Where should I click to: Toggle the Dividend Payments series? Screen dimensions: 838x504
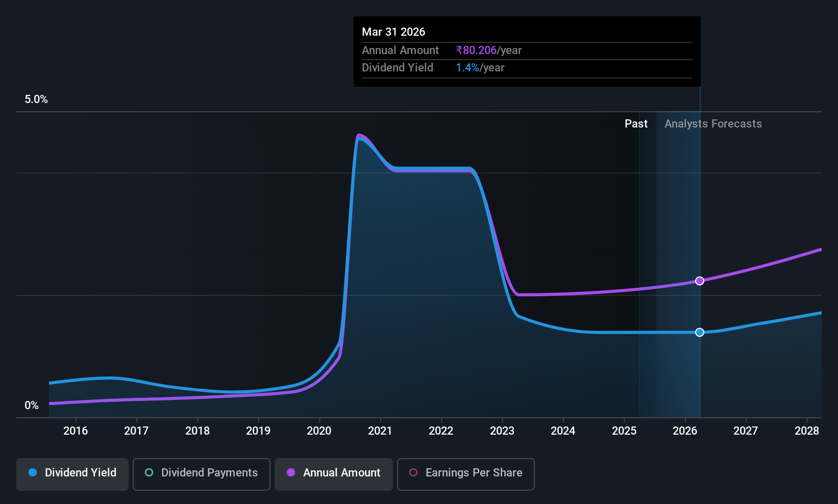[x=202, y=474]
